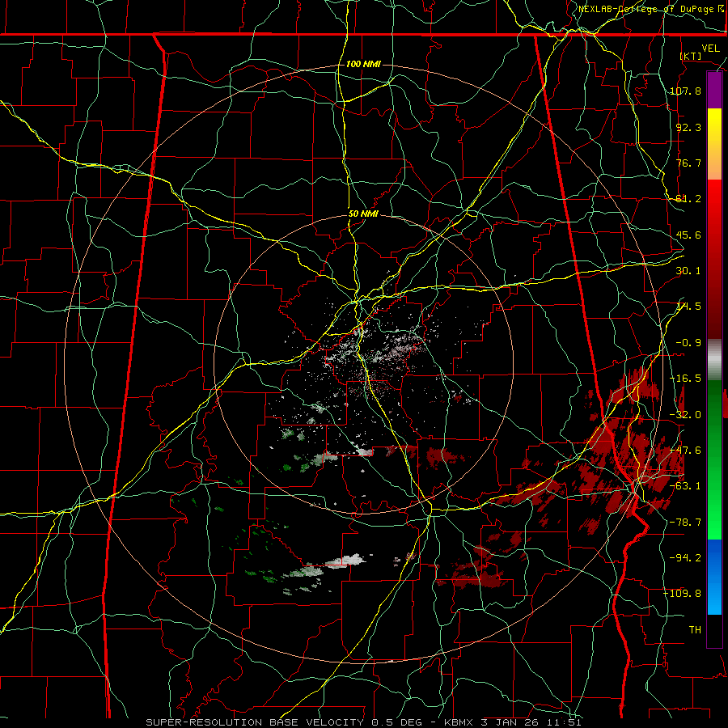This screenshot has height=728, width=728.
Task: Select the 107.8 value on the velocity scale
Action: point(685,91)
